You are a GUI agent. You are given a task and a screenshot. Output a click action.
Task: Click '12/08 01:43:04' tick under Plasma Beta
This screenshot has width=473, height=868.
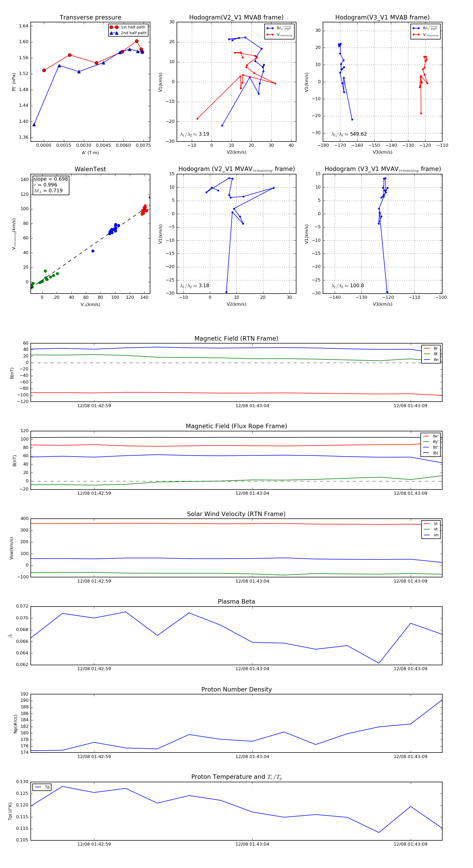coord(252,669)
